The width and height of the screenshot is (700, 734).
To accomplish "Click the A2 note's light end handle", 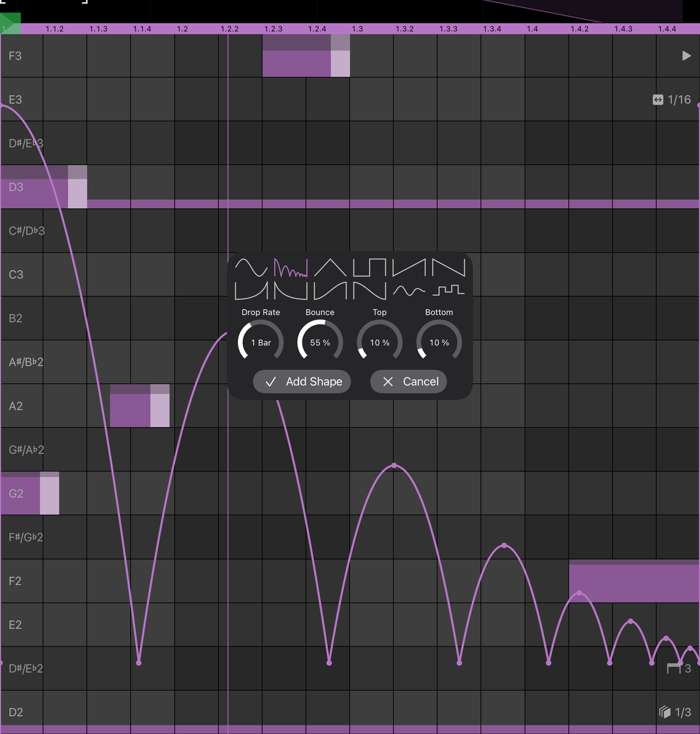I will pos(160,406).
